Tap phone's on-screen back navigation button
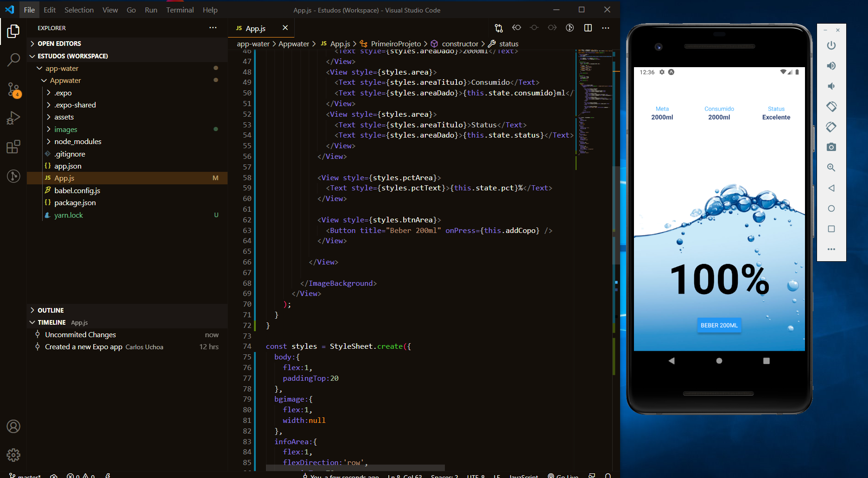868x478 pixels. (672, 361)
